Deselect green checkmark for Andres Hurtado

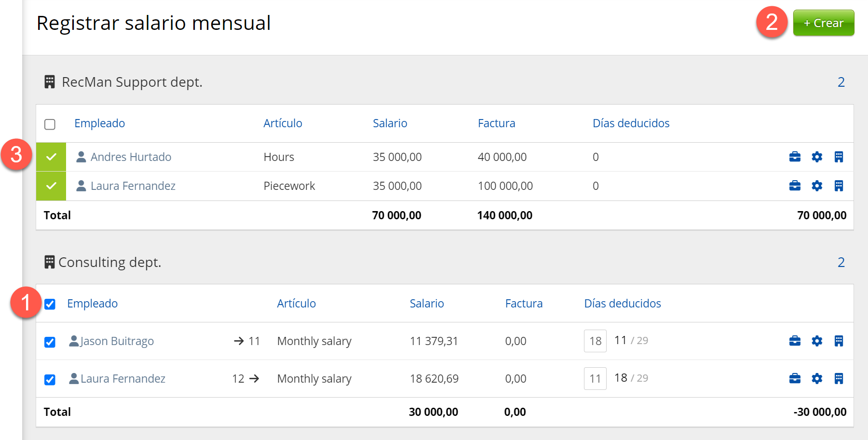51,157
